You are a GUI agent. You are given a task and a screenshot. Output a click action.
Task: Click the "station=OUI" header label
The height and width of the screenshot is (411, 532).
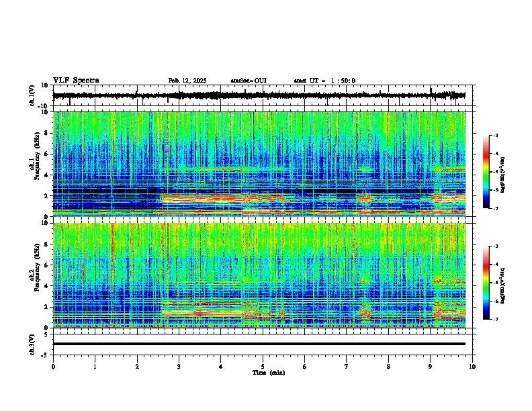(249, 81)
